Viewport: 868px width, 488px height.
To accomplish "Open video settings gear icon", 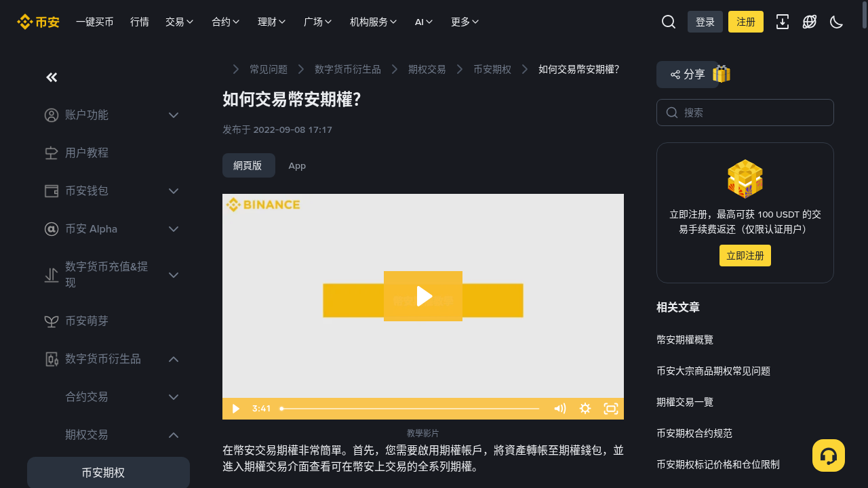I will coord(585,409).
